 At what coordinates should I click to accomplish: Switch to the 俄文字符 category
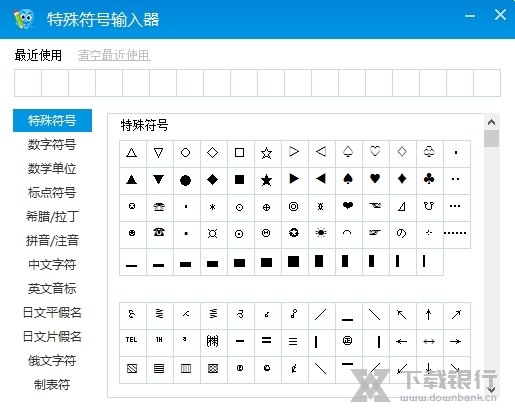(x=52, y=361)
